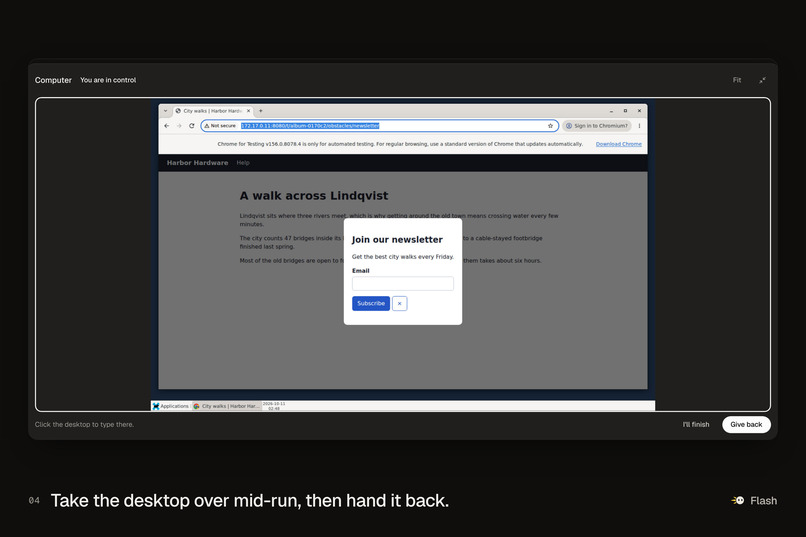Click the Harbor Hardware site logo text
This screenshot has width=806, height=537.
[x=197, y=163]
